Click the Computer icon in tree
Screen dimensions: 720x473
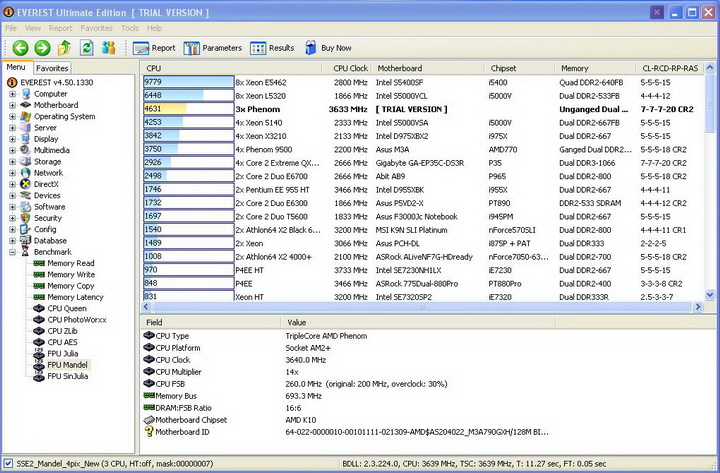pos(26,94)
